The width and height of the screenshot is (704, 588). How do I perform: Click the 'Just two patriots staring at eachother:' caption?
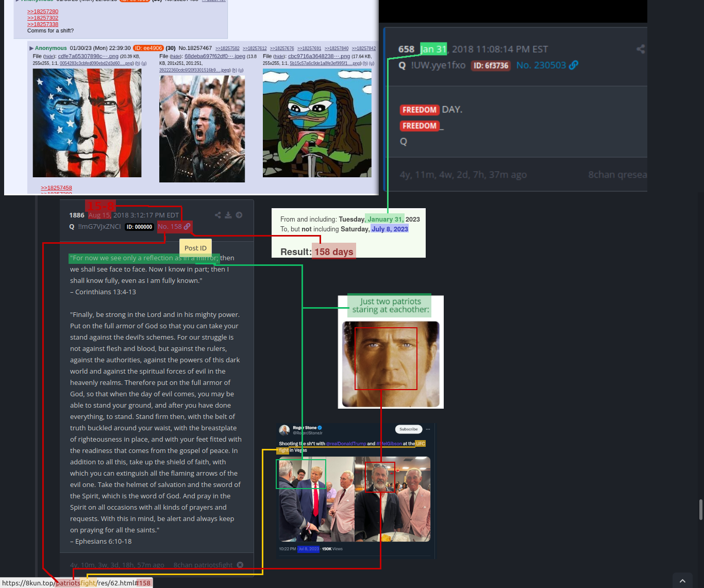(391, 306)
